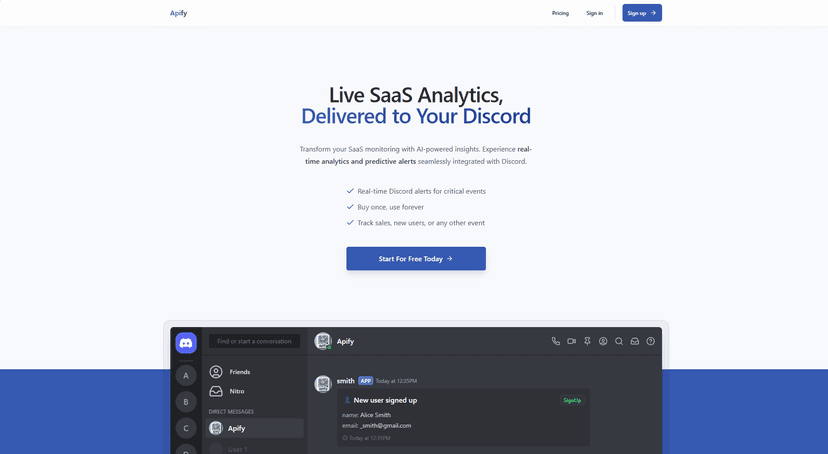Image resolution: width=828 pixels, height=454 pixels.
Task: Select server C in the Discord sidebar
Action: (186, 428)
